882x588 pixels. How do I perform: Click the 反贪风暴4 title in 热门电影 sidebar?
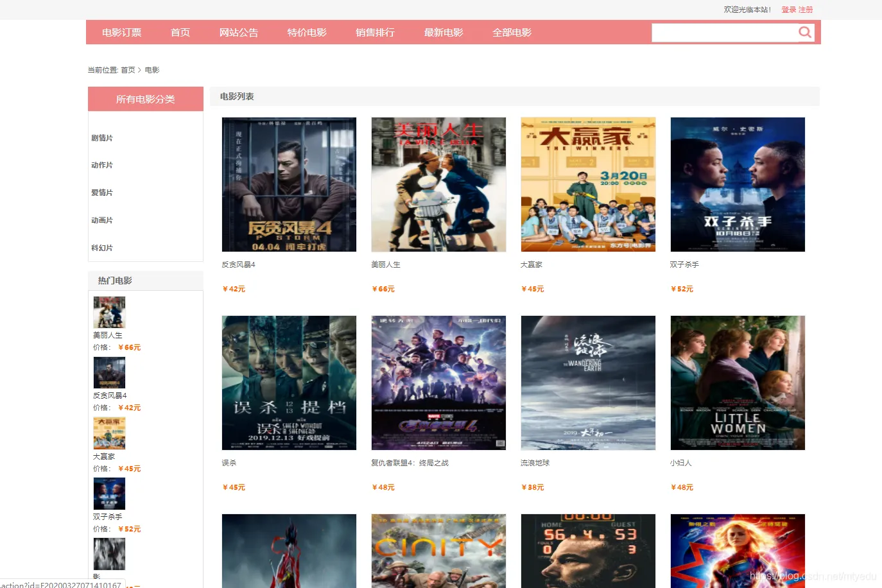click(110, 395)
